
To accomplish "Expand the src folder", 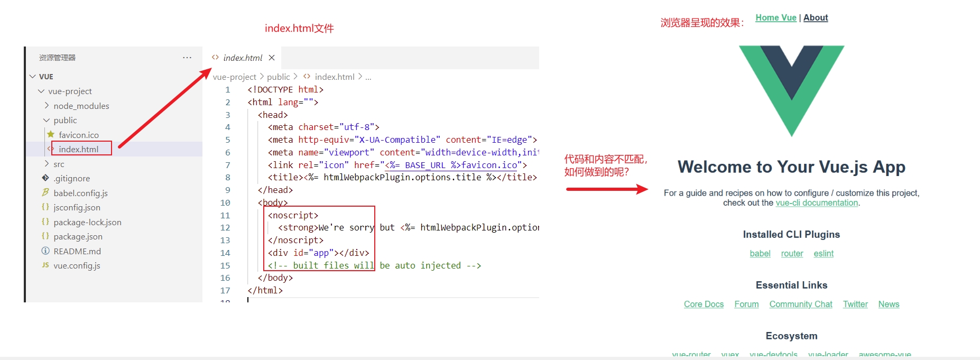I will tap(47, 164).
